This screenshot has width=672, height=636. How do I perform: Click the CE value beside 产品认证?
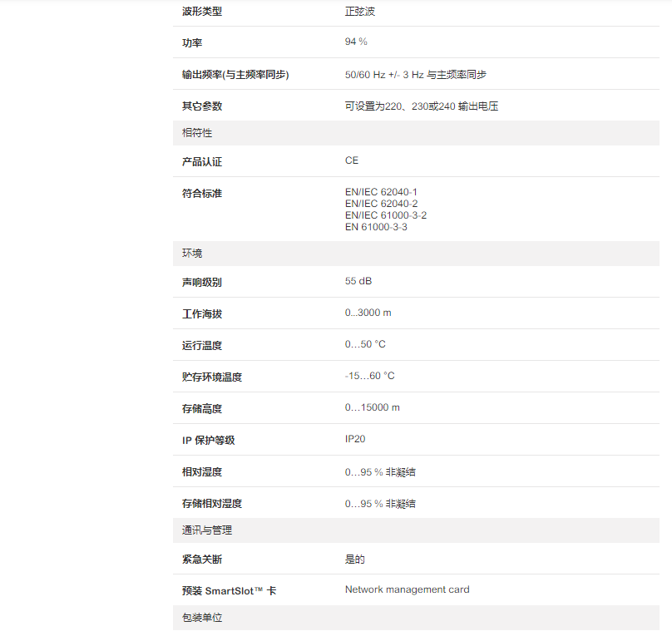click(352, 160)
